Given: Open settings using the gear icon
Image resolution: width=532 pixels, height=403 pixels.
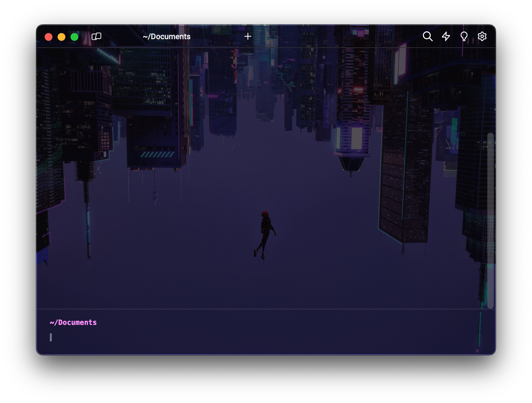Looking at the screenshot, I should point(482,36).
